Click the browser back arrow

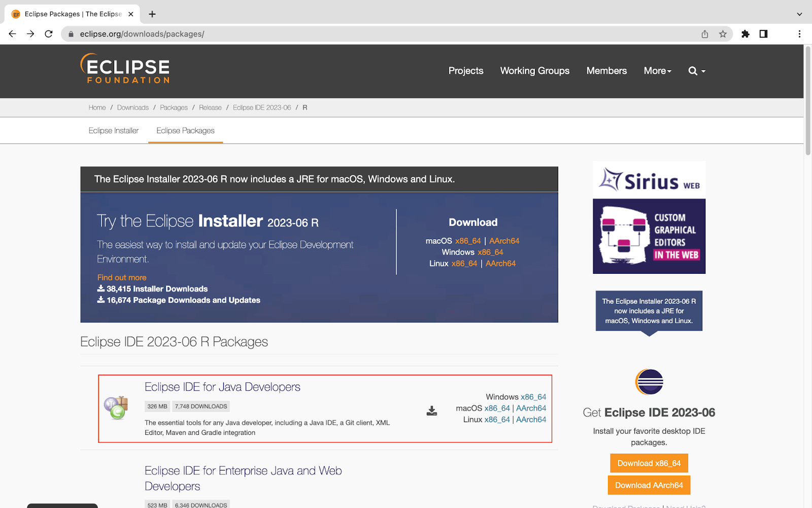13,34
